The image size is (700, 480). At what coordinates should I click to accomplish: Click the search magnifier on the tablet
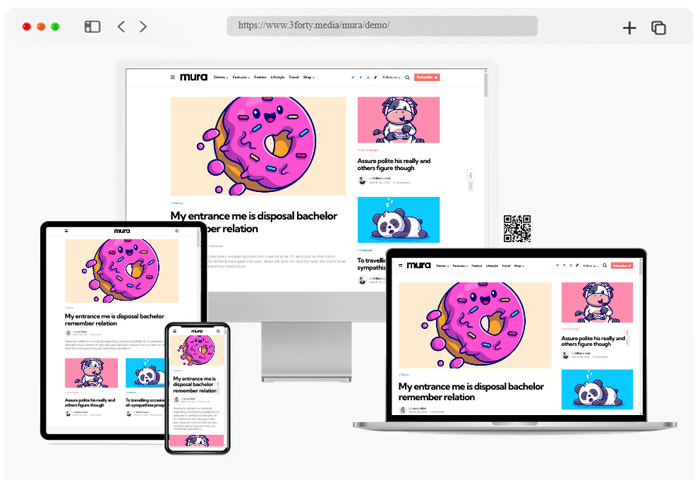pyautogui.click(x=177, y=231)
